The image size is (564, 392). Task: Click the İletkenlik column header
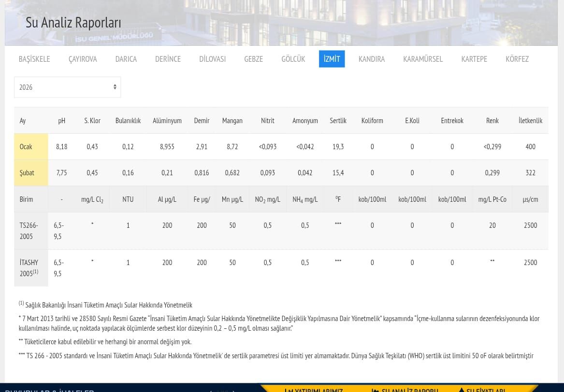(x=530, y=121)
